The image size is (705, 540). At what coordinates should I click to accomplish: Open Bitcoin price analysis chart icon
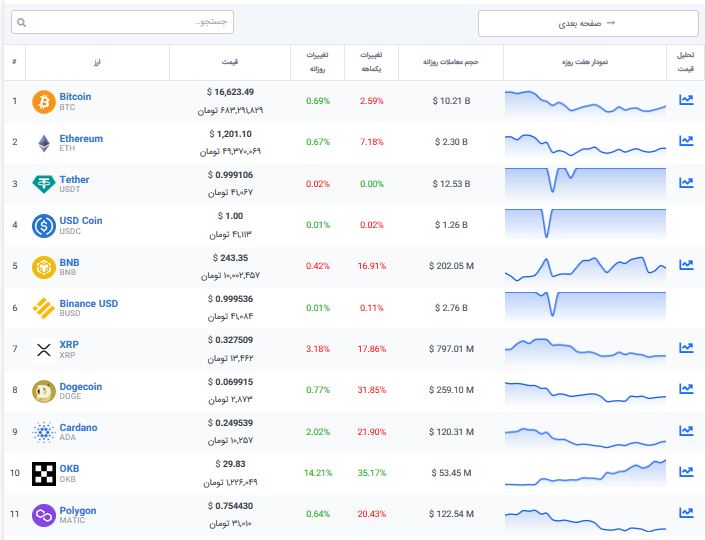tap(686, 100)
